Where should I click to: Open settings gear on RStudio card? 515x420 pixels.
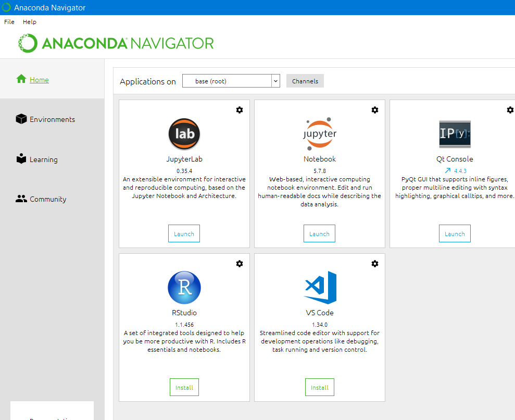(x=240, y=264)
